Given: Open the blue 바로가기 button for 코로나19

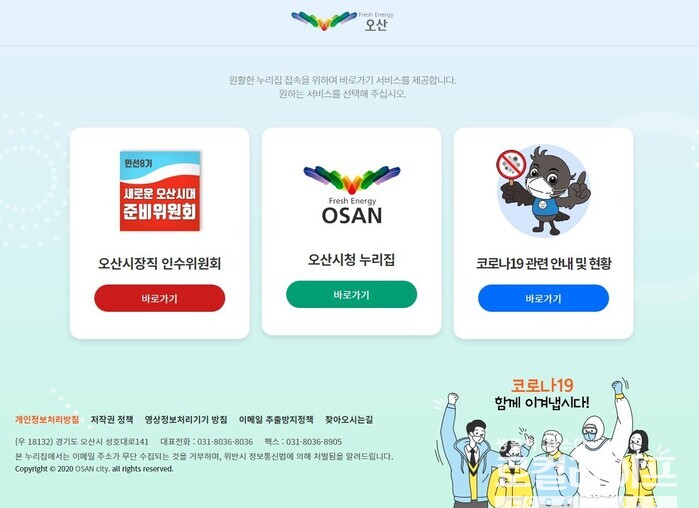Looking at the screenshot, I should click(543, 298).
